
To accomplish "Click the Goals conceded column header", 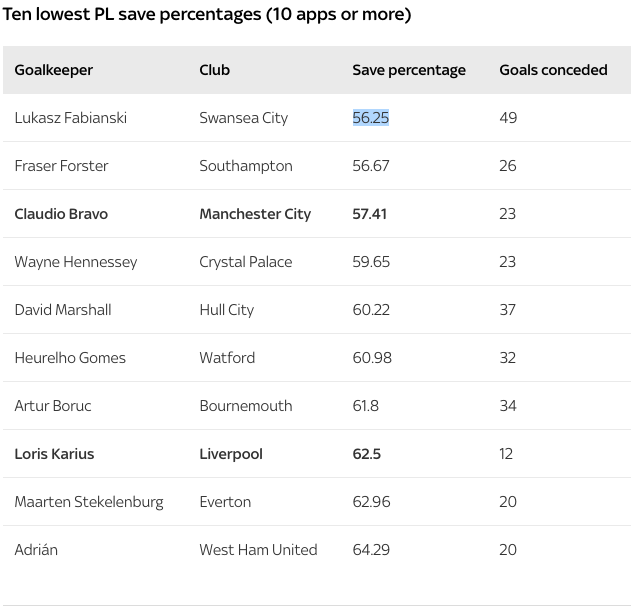I will click(553, 70).
